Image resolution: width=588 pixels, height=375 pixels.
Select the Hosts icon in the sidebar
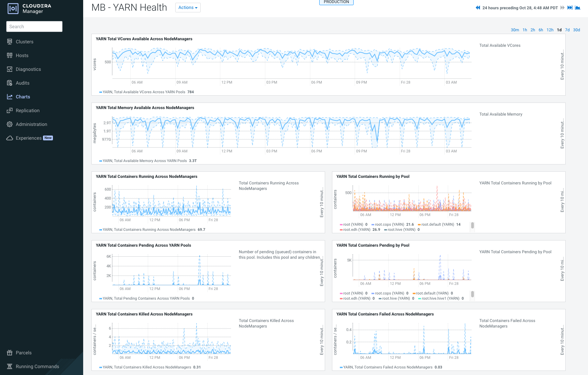click(x=10, y=55)
